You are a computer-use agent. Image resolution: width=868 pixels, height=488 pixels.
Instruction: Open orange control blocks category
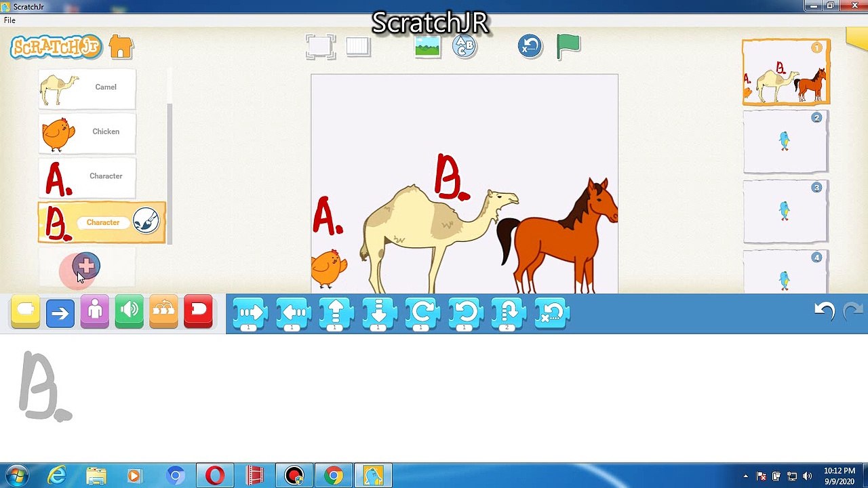164,312
